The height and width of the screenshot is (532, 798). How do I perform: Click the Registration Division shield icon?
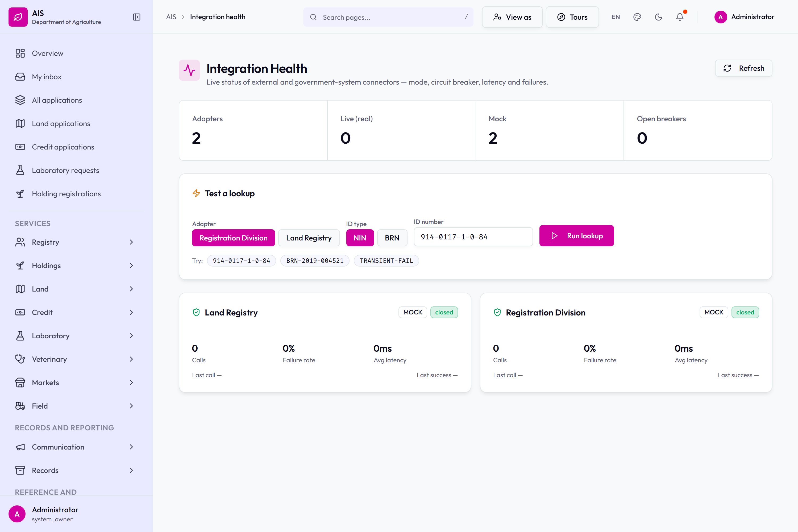tap(497, 313)
